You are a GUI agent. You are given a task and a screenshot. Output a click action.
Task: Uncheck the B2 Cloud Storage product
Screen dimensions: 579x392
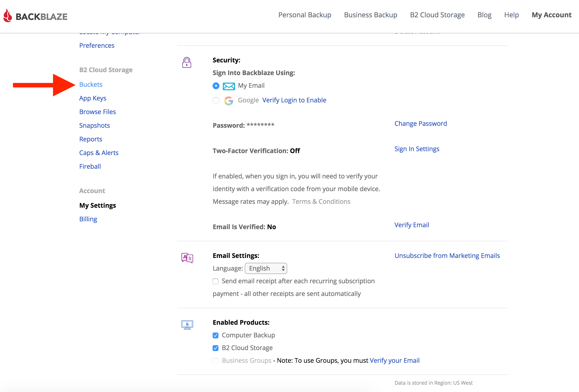[216, 348]
